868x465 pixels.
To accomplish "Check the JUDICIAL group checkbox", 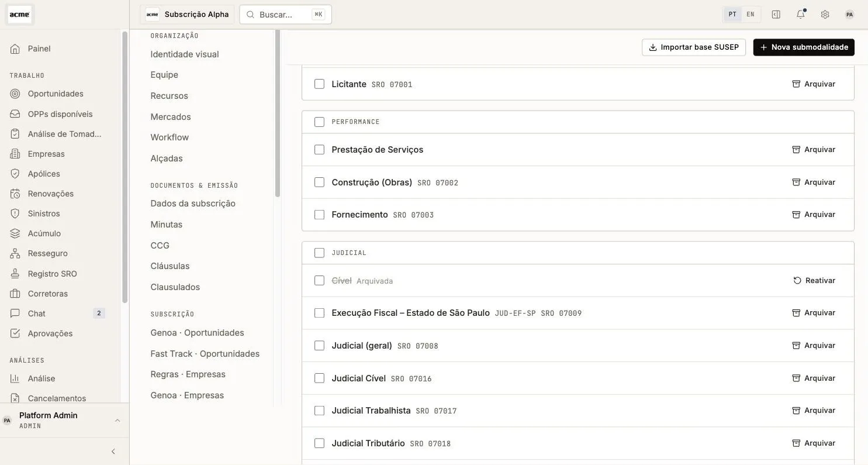I will coord(319,253).
